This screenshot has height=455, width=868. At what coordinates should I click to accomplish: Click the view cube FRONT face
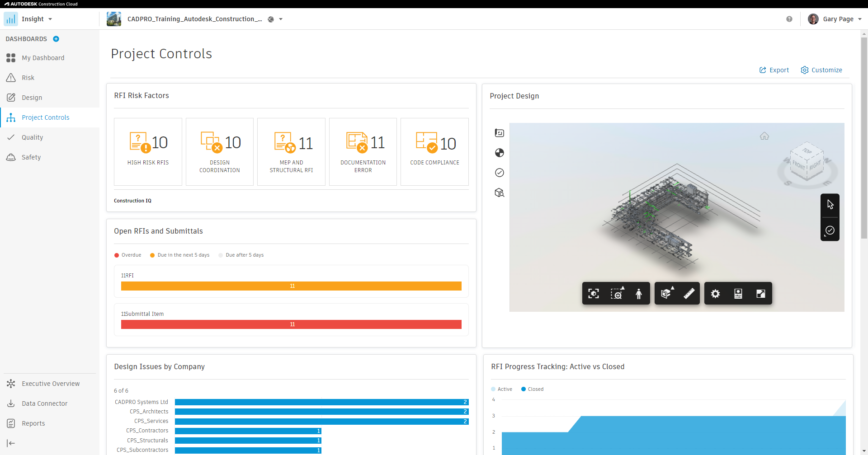click(799, 165)
